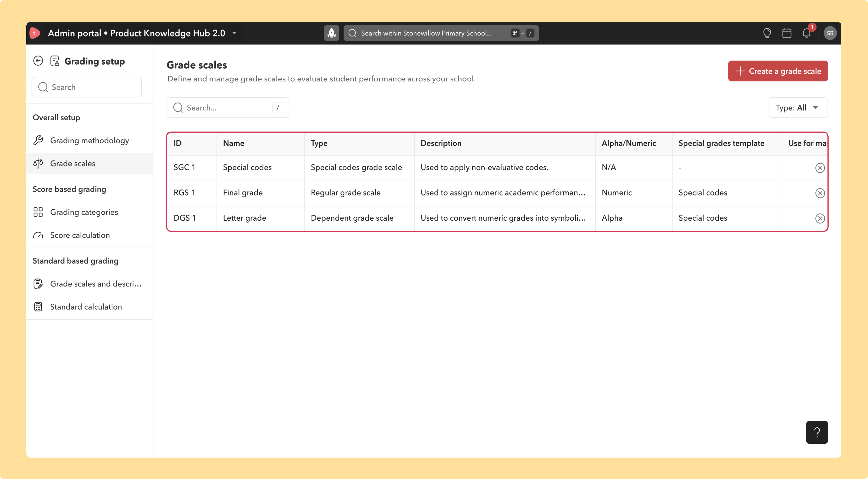Screen dimensions: 868x479
Task: Click the red Toddle logo icon
Action: 35,33
